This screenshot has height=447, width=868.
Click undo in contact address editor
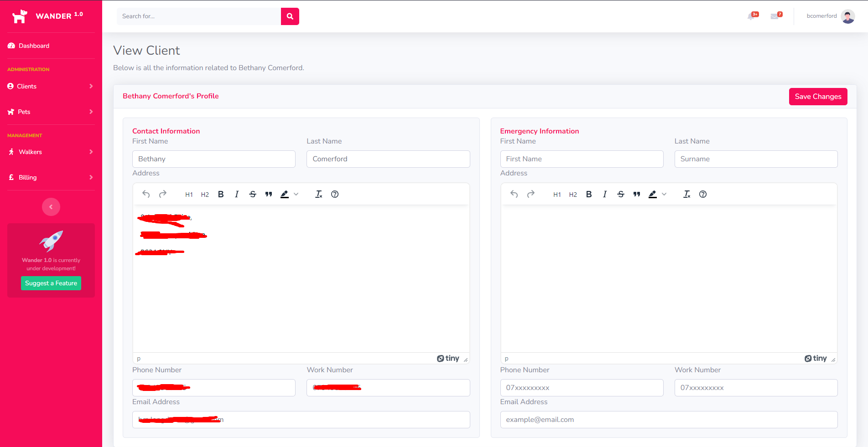(146, 194)
